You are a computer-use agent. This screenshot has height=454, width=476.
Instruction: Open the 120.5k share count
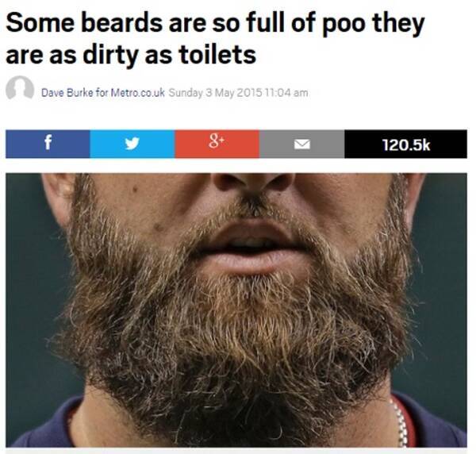(406, 144)
